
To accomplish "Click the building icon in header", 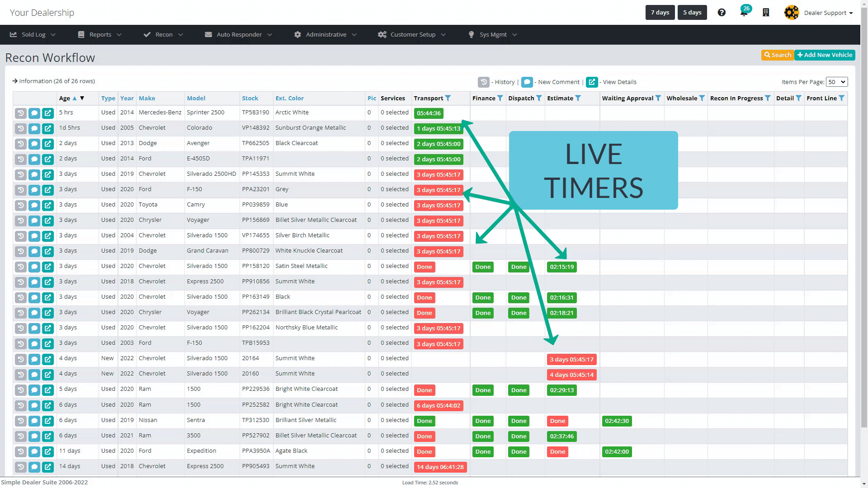I will [766, 13].
